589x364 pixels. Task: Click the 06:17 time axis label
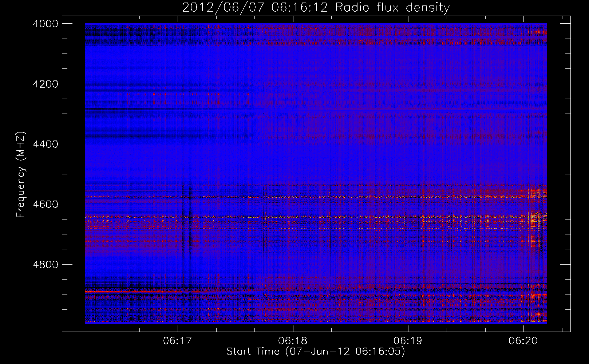(x=177, y=341)
